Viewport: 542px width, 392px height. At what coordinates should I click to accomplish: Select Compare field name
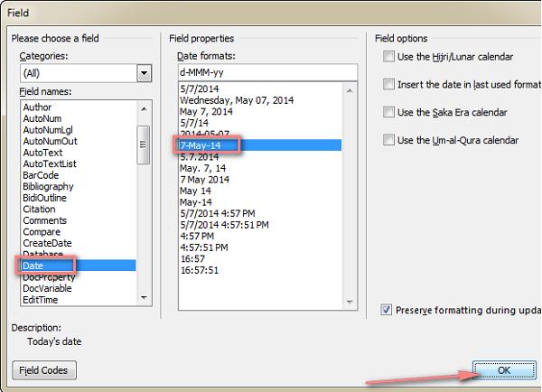pos(79,232)
